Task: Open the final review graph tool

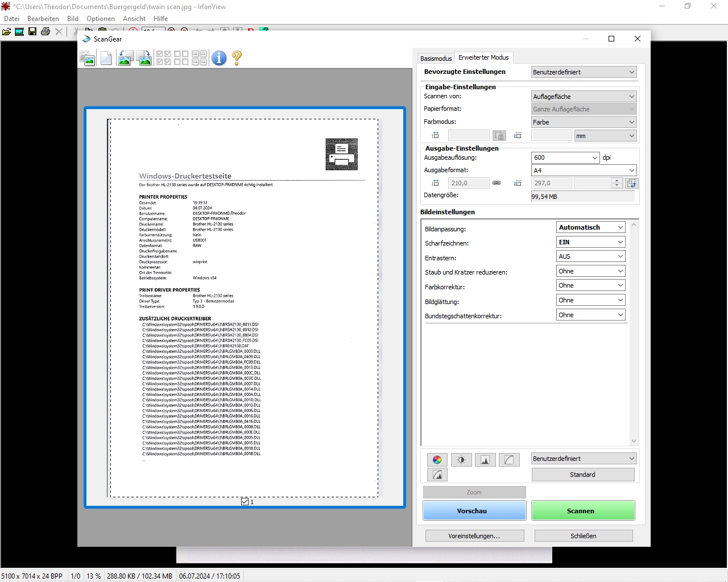Action: point(437,475)
